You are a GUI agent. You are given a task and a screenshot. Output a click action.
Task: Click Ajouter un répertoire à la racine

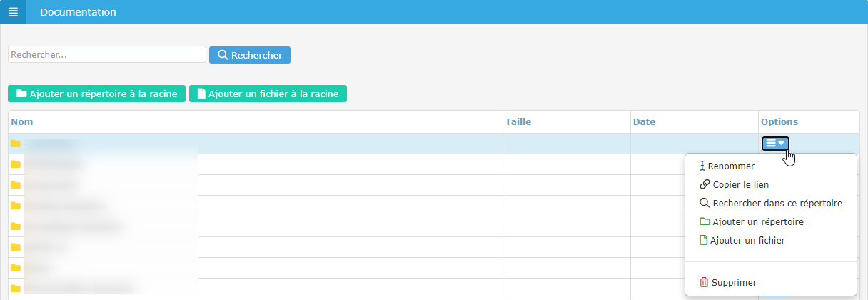[x=97, y=94]
